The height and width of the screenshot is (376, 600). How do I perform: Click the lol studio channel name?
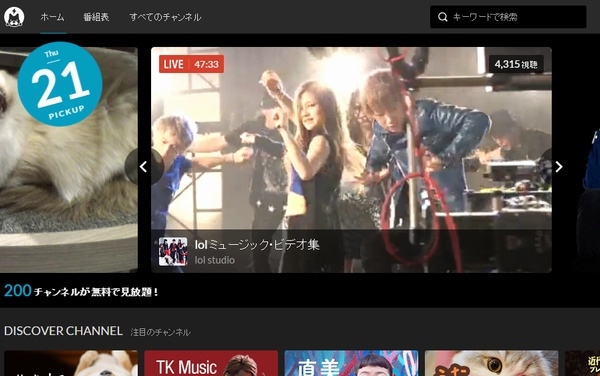point(215,260)
